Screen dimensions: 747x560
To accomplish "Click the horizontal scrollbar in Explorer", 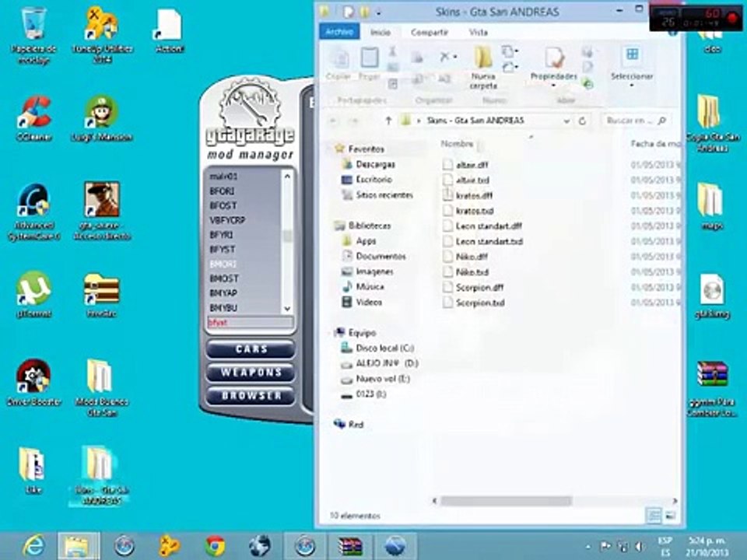I will (506, 501).
